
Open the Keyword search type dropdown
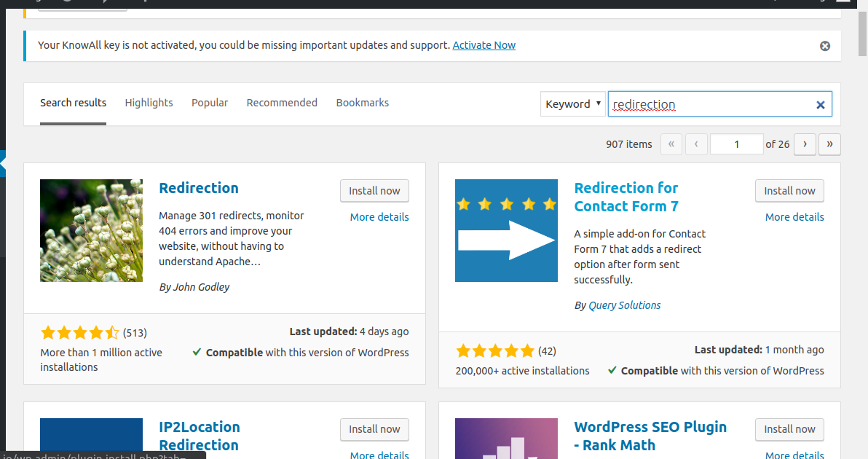tap(573, 104)
